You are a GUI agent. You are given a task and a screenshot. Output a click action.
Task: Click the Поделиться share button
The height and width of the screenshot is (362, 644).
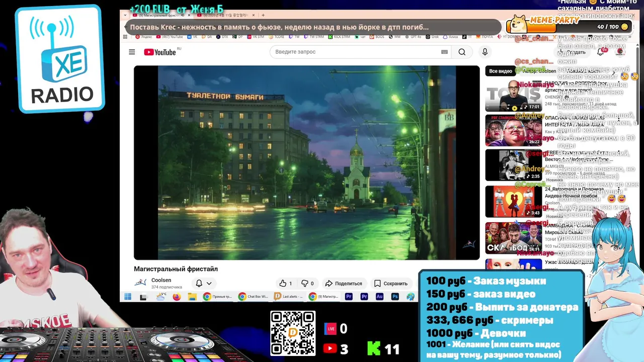pyautogui.click(x=344, y=283)
